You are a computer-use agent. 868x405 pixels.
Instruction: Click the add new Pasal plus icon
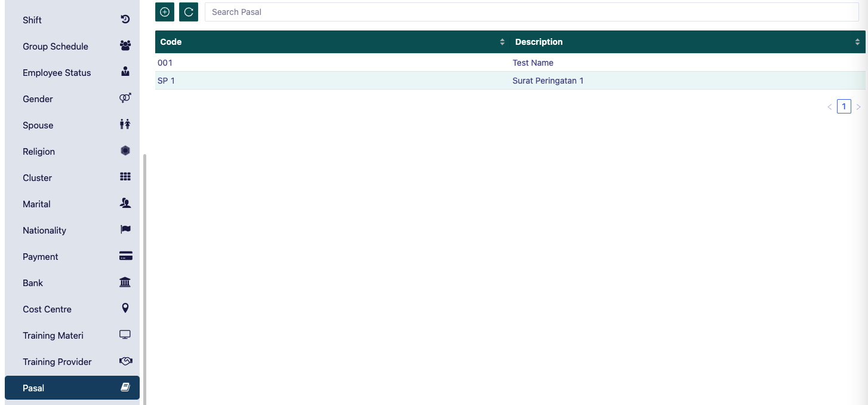coord(165,12)
